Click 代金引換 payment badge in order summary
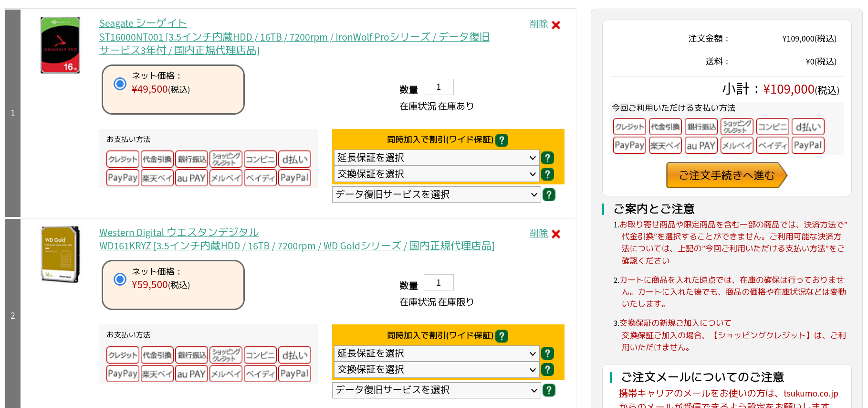 665,127
